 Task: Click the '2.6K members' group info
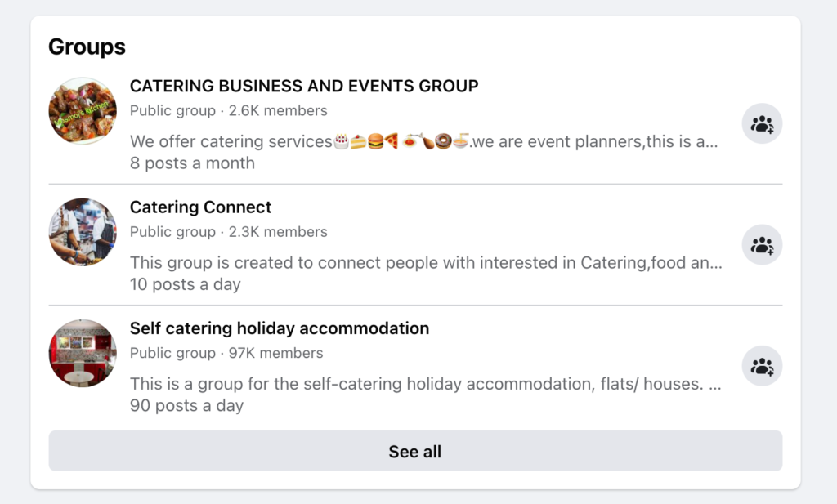229,111
